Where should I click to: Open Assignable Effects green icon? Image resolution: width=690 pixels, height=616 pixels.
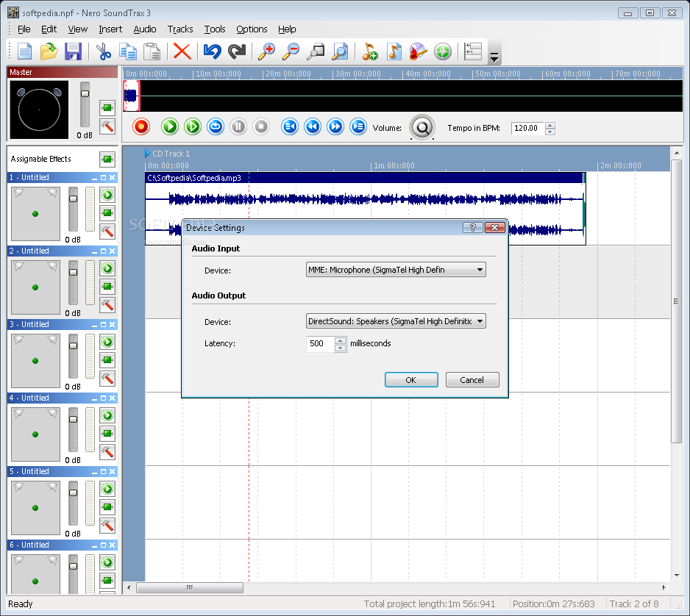(x=107, y=160)
